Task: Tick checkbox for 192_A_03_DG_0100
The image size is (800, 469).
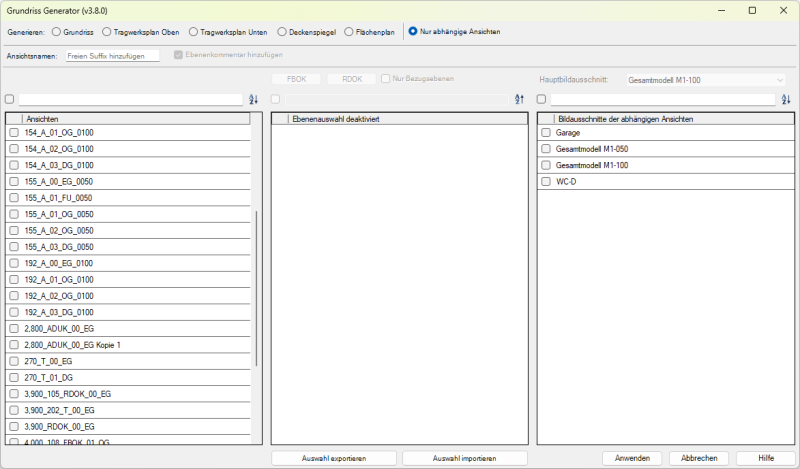Action: (14, 312)
